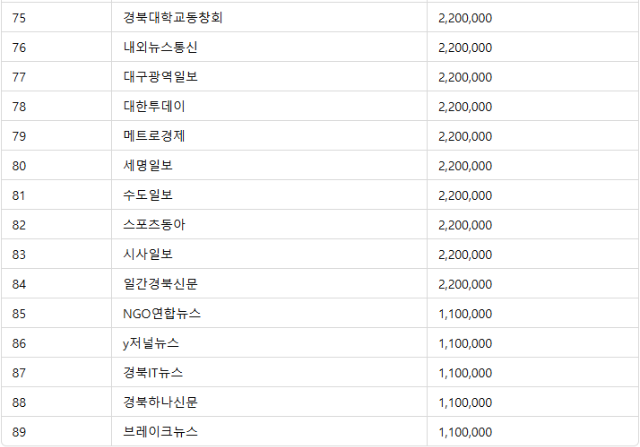Click the 2,200,000 amount for 스포츠동아

465,225
